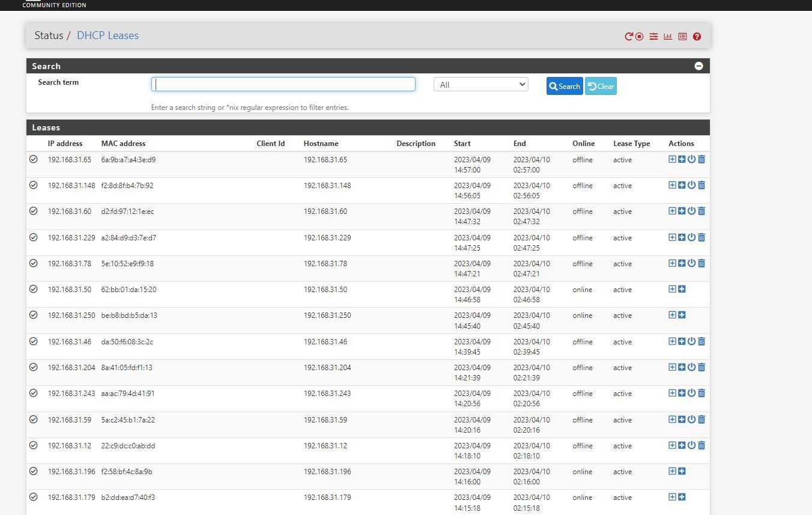This screenshot has height=515, width=812.
Task: Send WOL packet to 192.168.31.60
Action: [x=691, y=211]
